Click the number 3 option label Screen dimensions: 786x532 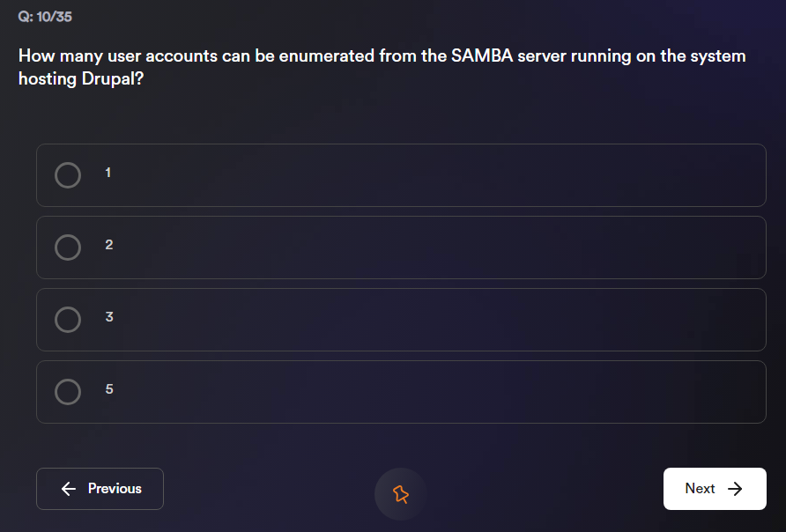click(x=109, y=317)
